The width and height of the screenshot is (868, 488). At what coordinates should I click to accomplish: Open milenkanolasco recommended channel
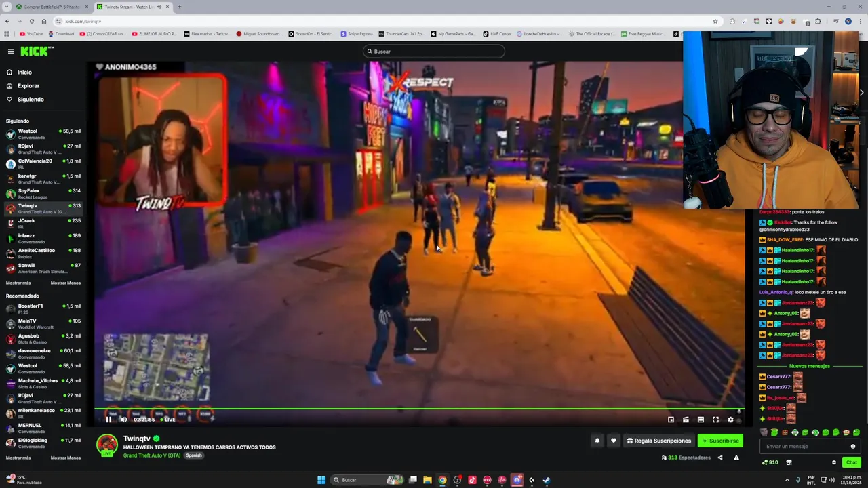tap(43, 413)
